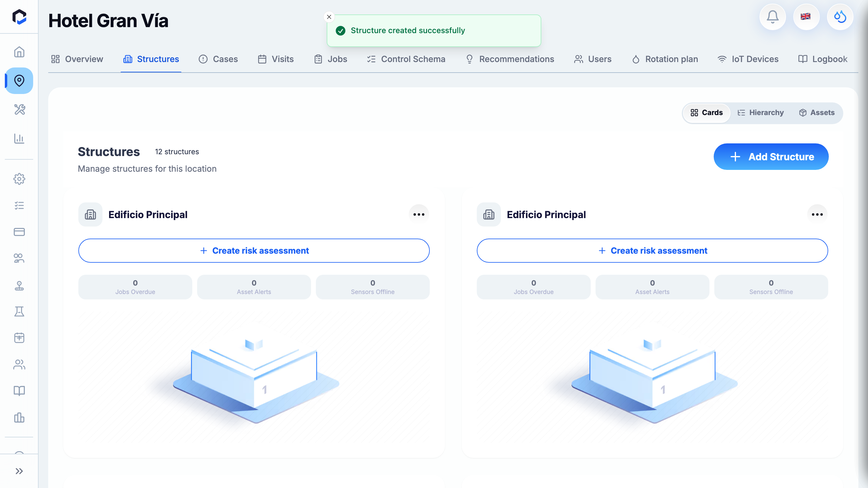Open the checklist sidebar icon
868x488 pixels.
click(x=19, y=205)
